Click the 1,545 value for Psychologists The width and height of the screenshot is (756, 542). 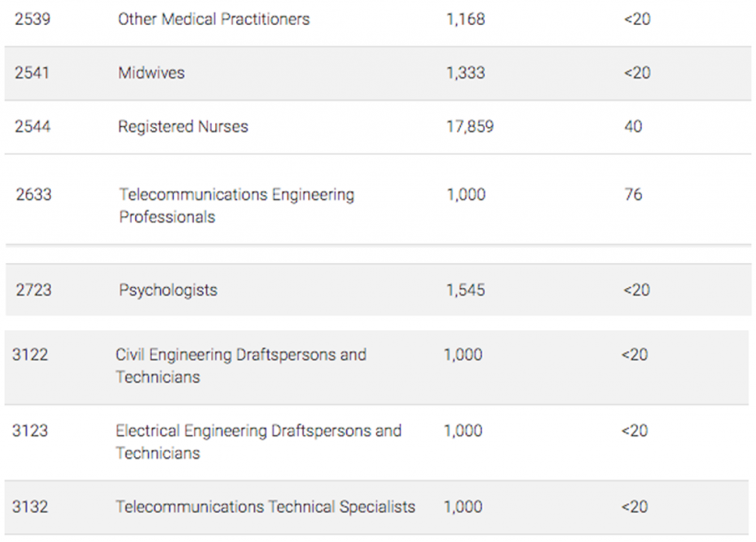tap(465, 290)
